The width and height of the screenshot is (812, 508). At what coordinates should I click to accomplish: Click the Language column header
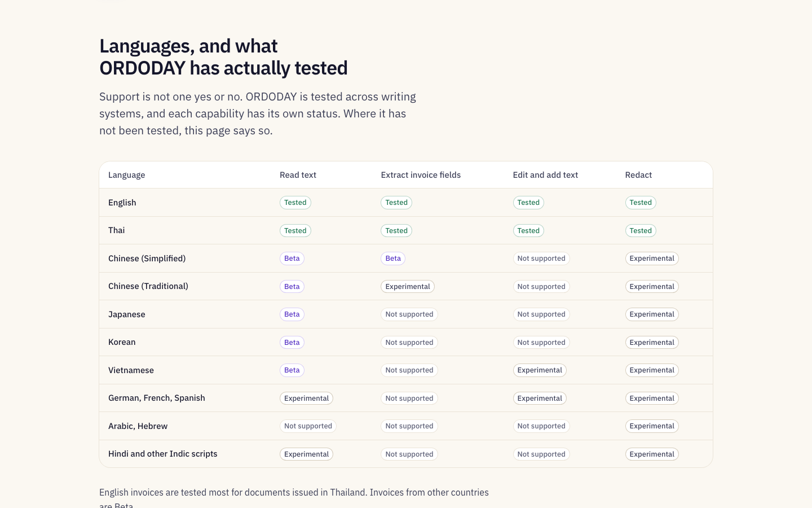point(126,175)
